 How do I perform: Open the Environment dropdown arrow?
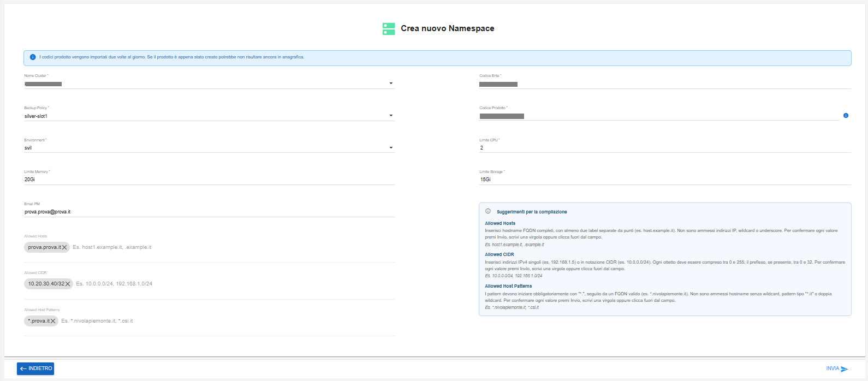pyautogui.click(x=391, y=148)
